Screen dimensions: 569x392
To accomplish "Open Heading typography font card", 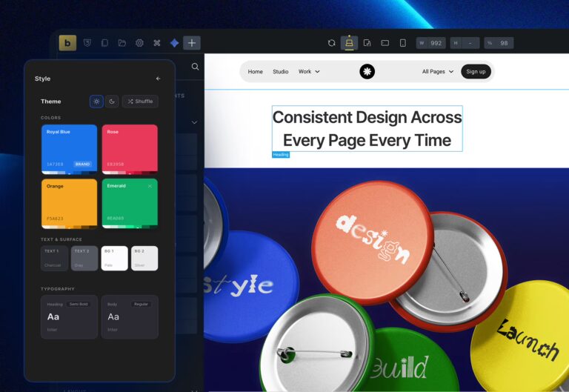I will point(69,316).
